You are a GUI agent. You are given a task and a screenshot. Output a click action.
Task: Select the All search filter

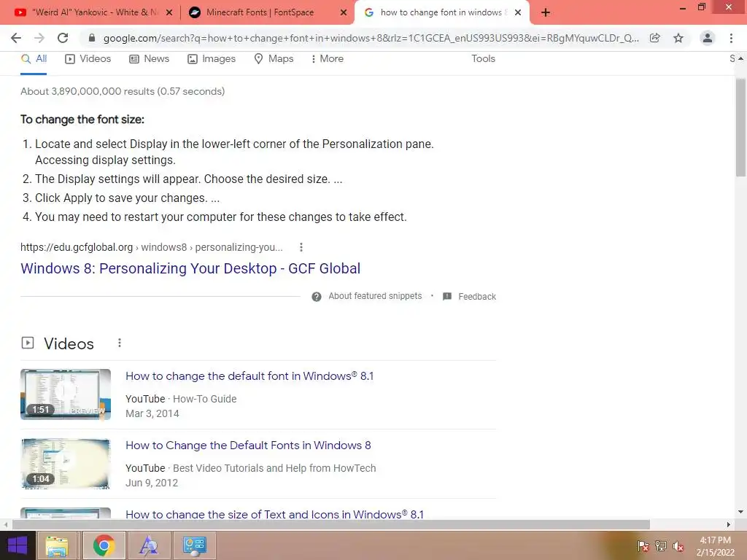[34, 58]
